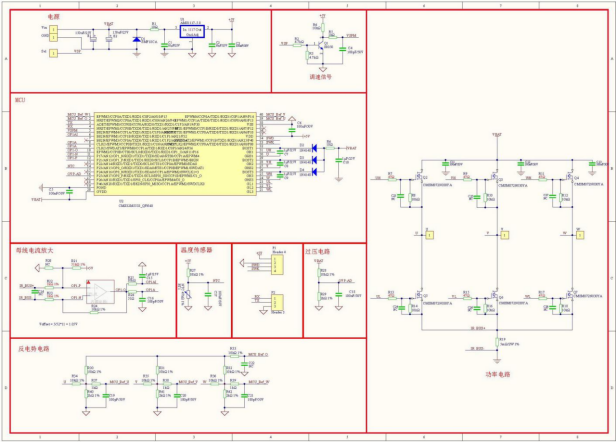Select the NTC thermistor symbol
Viewport: 616px width, 442px height.
pos(188,293)
